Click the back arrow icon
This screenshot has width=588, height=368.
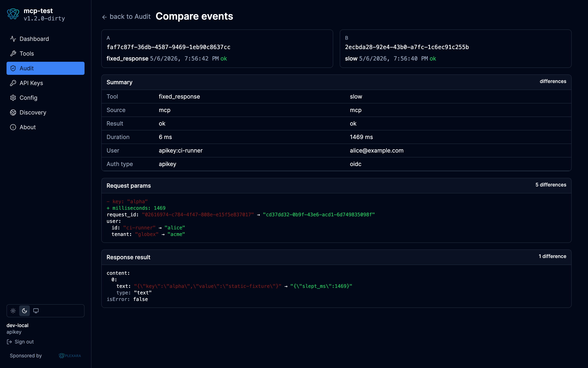105,17
